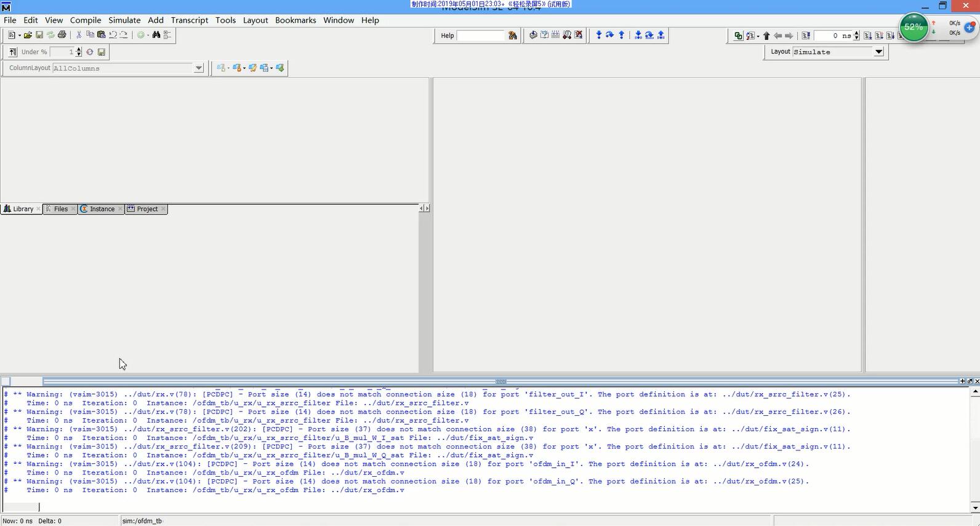Open the Tools menu
980x526 pixels.
pyautogui.click(x=225, y=20)
